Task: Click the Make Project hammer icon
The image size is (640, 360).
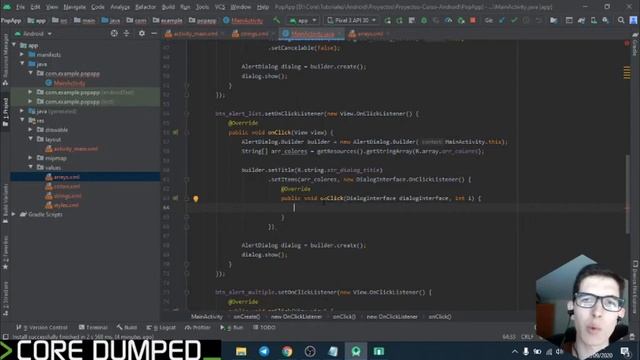Action: click(x=277, y=20)
